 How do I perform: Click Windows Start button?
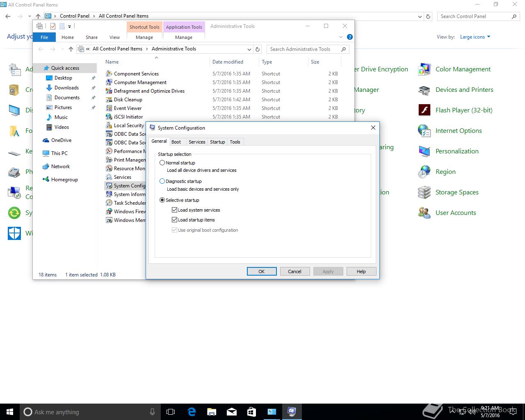point(10,412)
